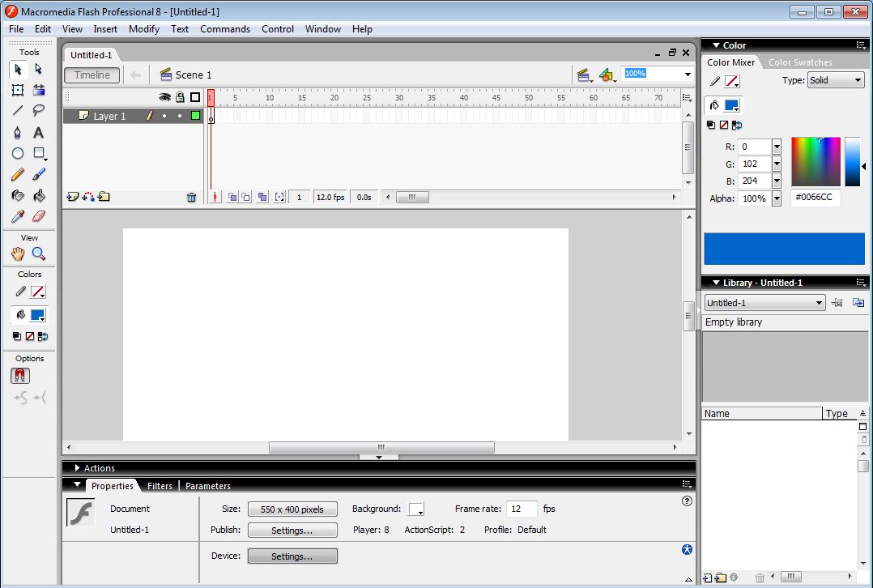Select the Ink Bottle tool
This screenshot has width=873, height=588.
(x=18, y=195)
